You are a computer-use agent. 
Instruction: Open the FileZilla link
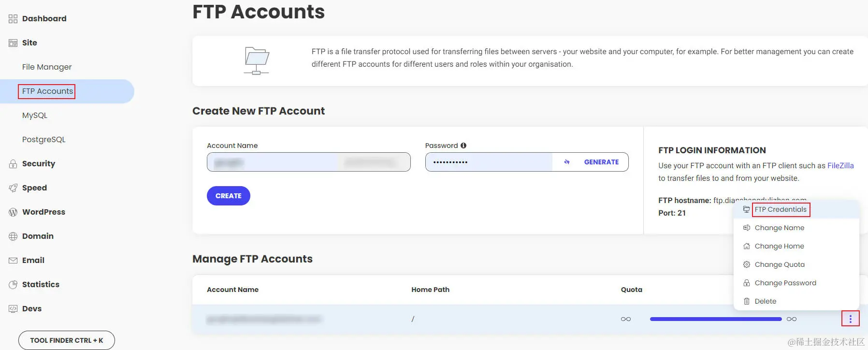click(x=840, y=166)
